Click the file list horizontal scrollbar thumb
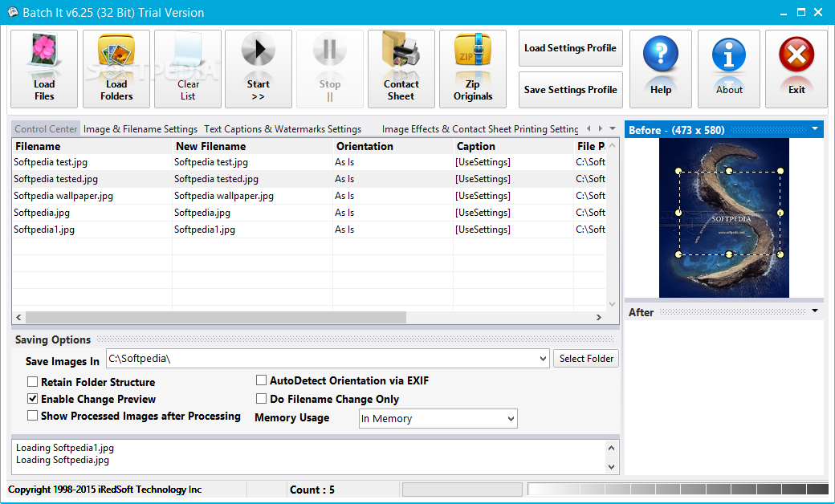835x504 pixels. tap(216, 317)
